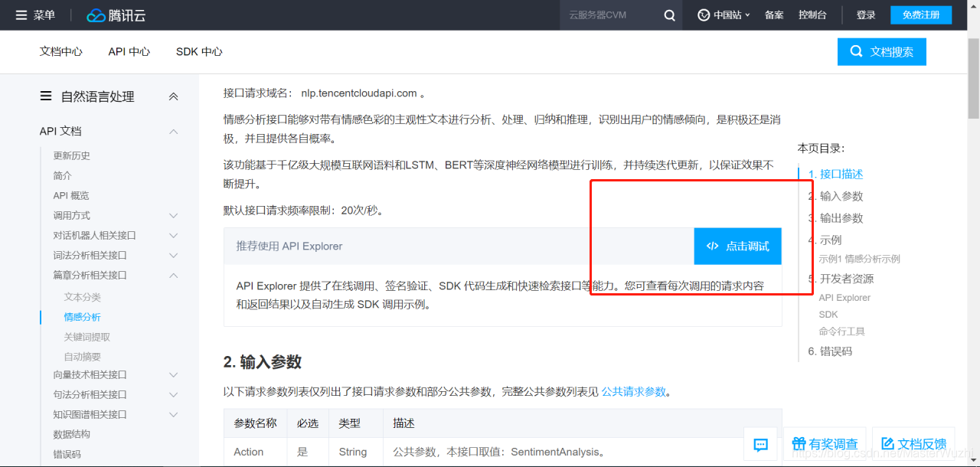The height and width of the screenshot is (467, 980).
Task: Click the magnifier icon in the CVM search box
Action: pos(669,15)
